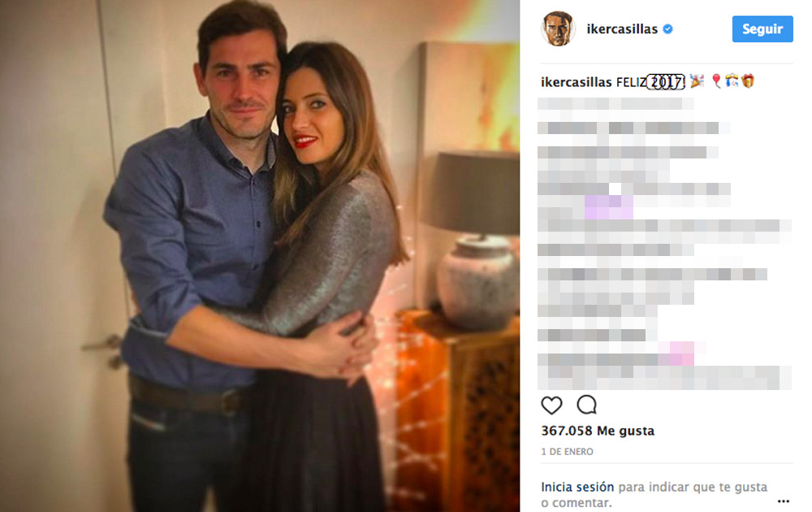Click the blue verified badge next to ikercasillas
This screenshot has height=512, width=812.
[668, 29]
